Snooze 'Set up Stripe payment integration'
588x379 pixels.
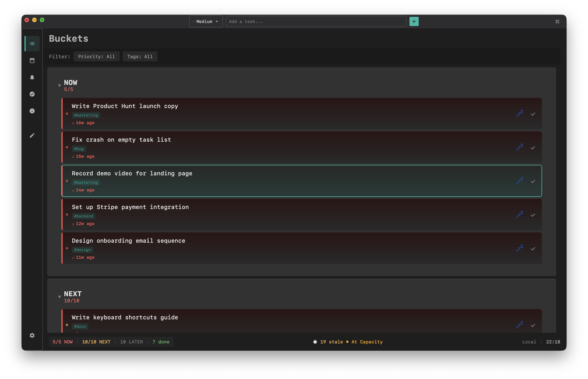(520, 215)
